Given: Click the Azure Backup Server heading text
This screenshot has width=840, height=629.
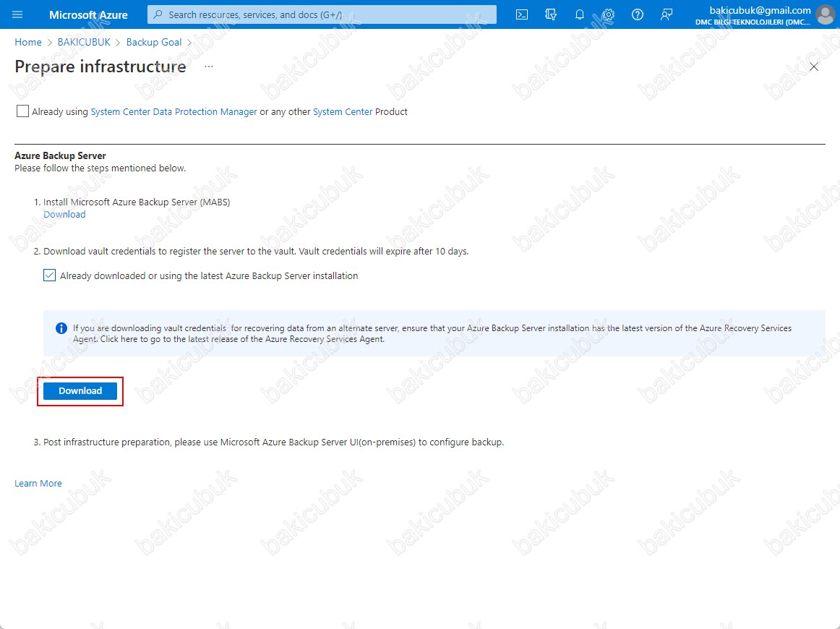Looking at the screenshot, I should pos(60,155).
